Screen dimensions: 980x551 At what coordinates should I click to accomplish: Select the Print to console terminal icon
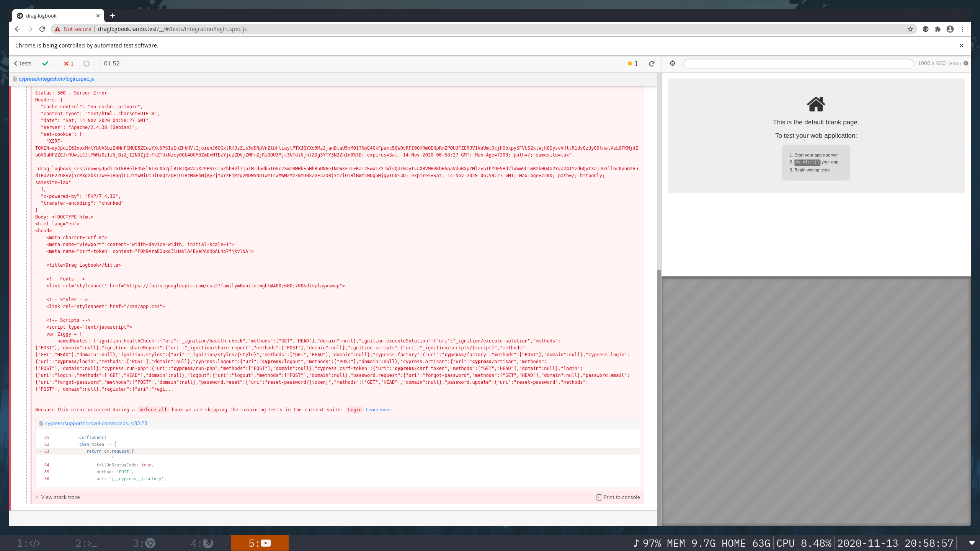click(x=599, y=497)
